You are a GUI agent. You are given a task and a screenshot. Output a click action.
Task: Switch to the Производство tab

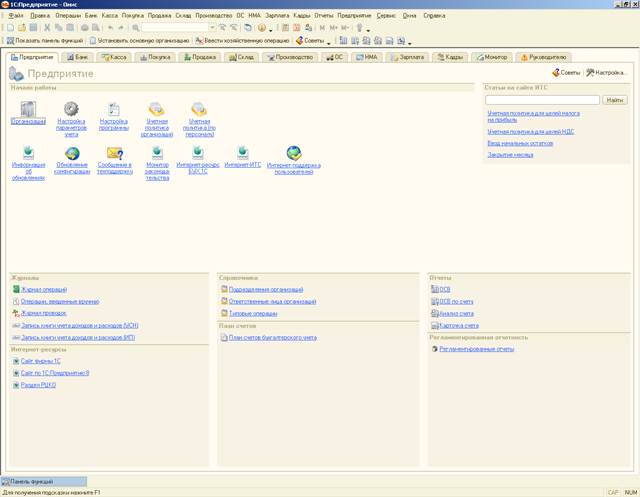coord(289,58)
